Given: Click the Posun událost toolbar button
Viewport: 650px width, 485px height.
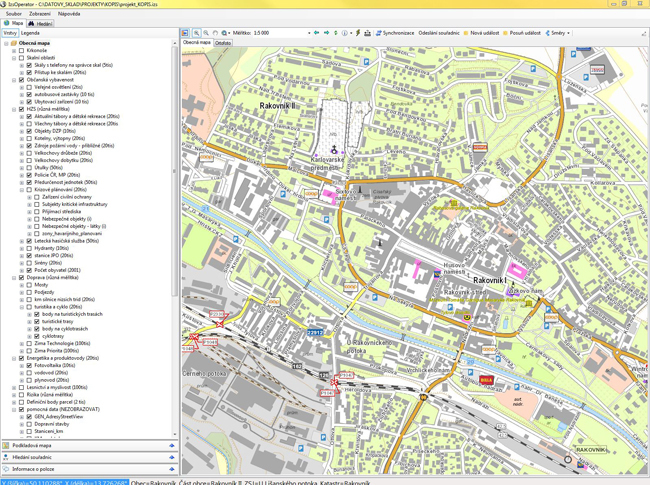Looking at the screenshot, I should [x=523, y=33].
